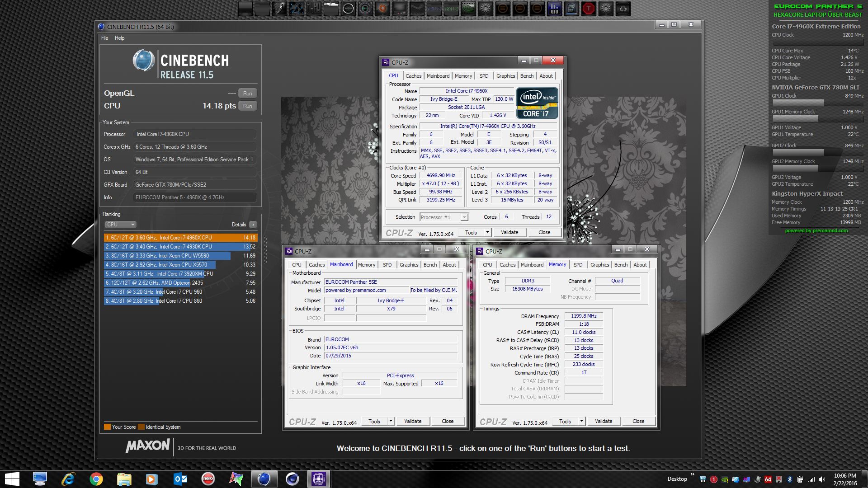The height and width of the screenshot is (488, 868).
Task: Click the Info field with EUROCOM Panther text
Action: click(194, 197)
